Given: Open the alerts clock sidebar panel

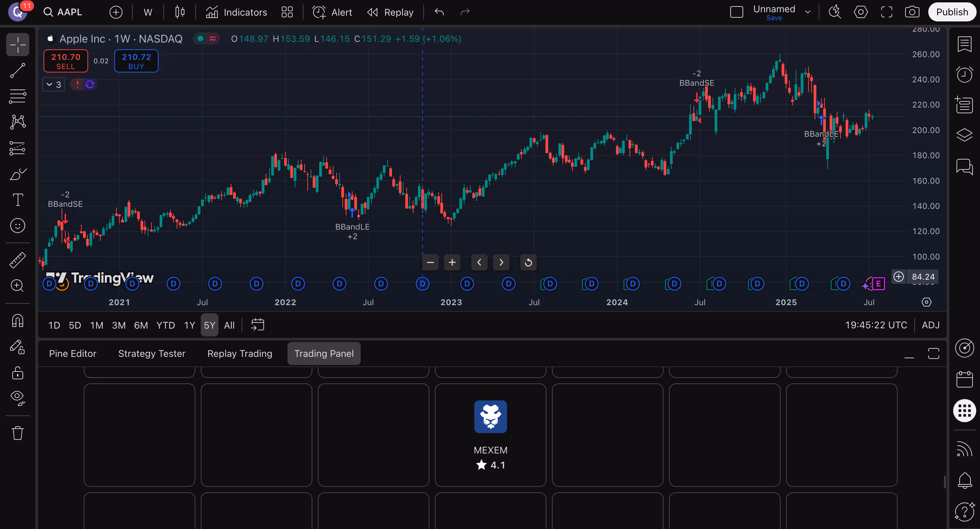Looking at the screenshot, I should 964,75.
